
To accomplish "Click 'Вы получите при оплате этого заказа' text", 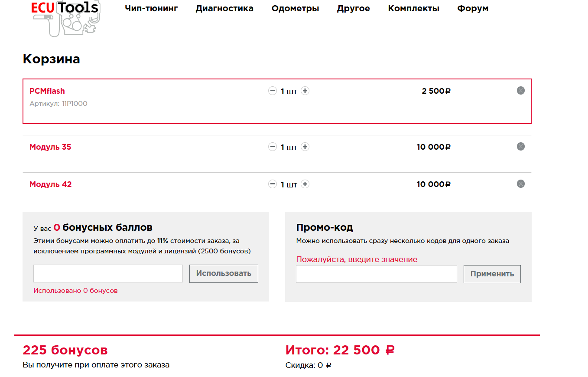I will (96, 365).
